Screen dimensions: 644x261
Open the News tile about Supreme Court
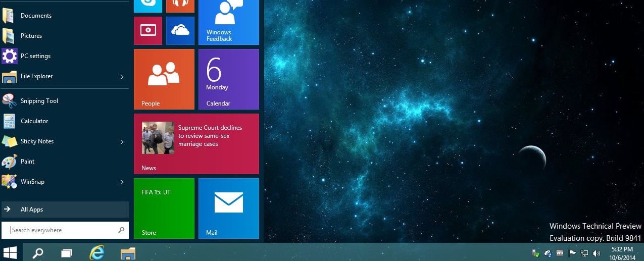point(196,144)
